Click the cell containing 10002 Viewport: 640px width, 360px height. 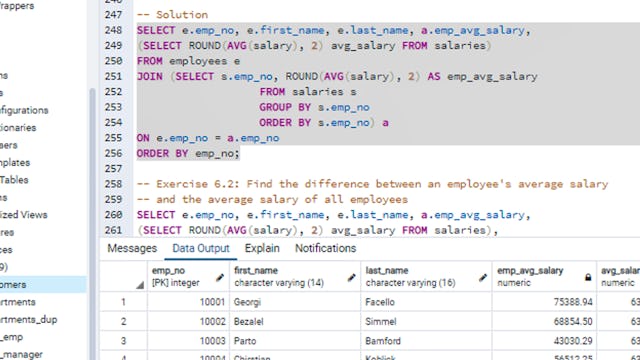188,322
